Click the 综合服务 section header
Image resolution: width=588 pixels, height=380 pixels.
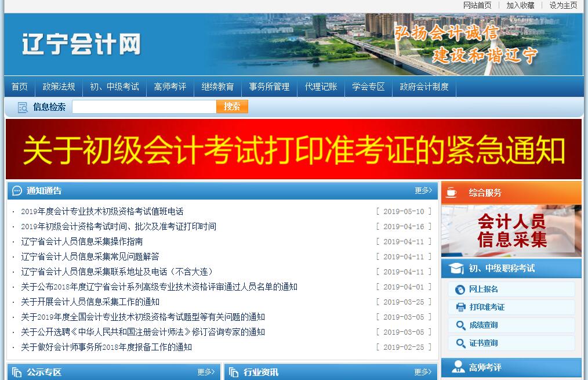click(511, 193)
